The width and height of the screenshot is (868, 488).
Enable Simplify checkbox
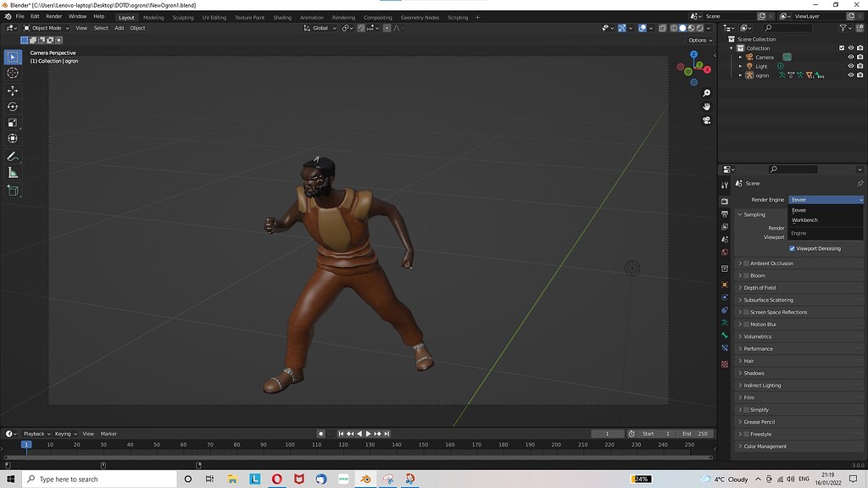click(746, 410)
